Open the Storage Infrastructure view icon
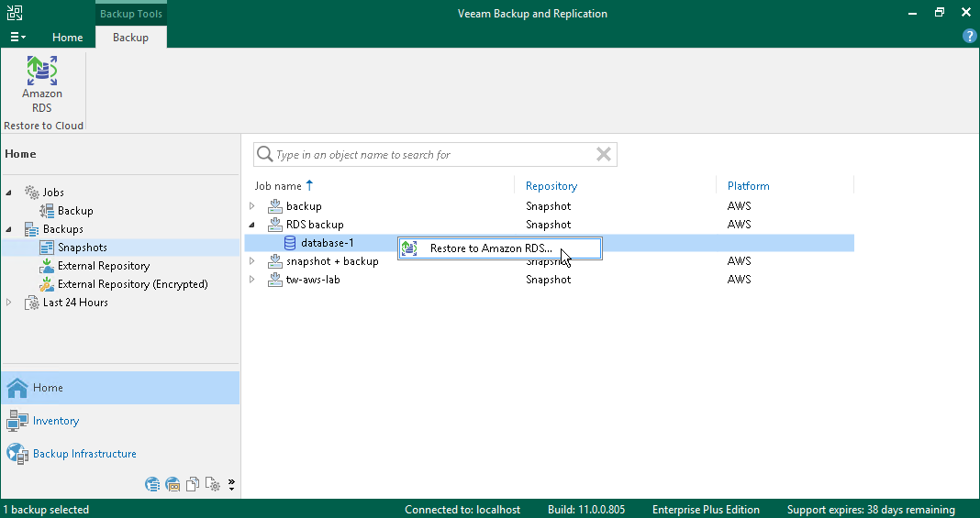 click(x=152, y=485)
